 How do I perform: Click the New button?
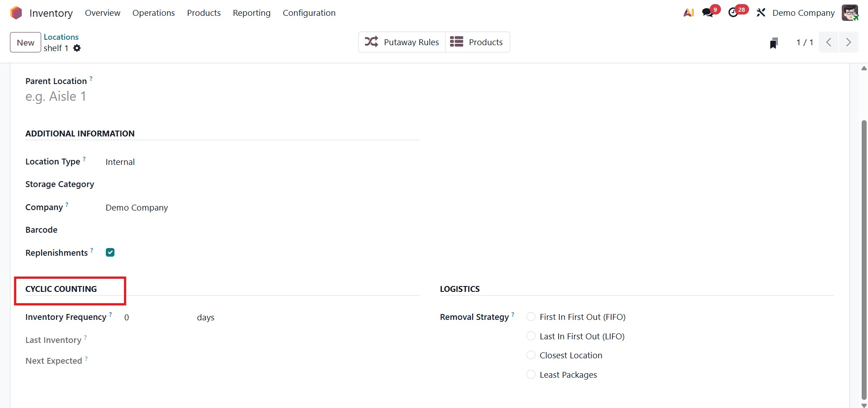click(x=25, y=42)
